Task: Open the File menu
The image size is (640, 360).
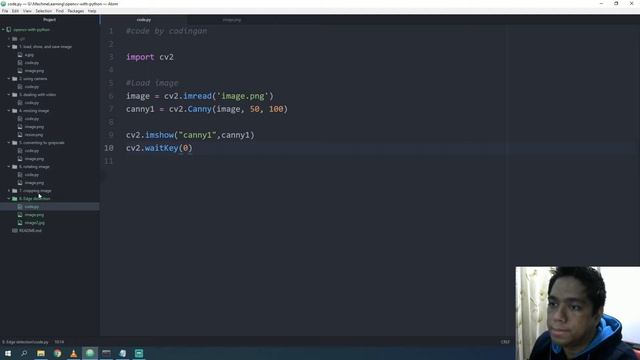Action: (5, 11)
